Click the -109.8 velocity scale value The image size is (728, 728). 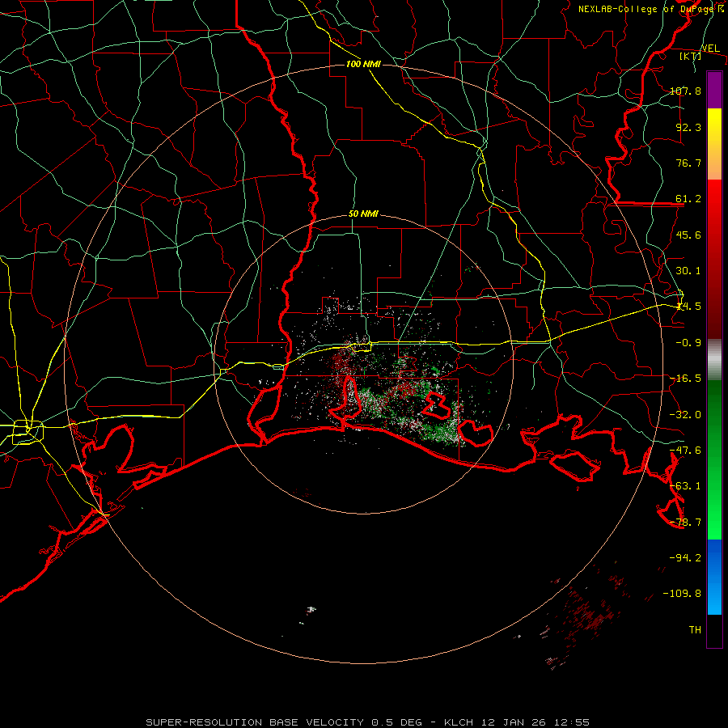click(x=682, y=594)
